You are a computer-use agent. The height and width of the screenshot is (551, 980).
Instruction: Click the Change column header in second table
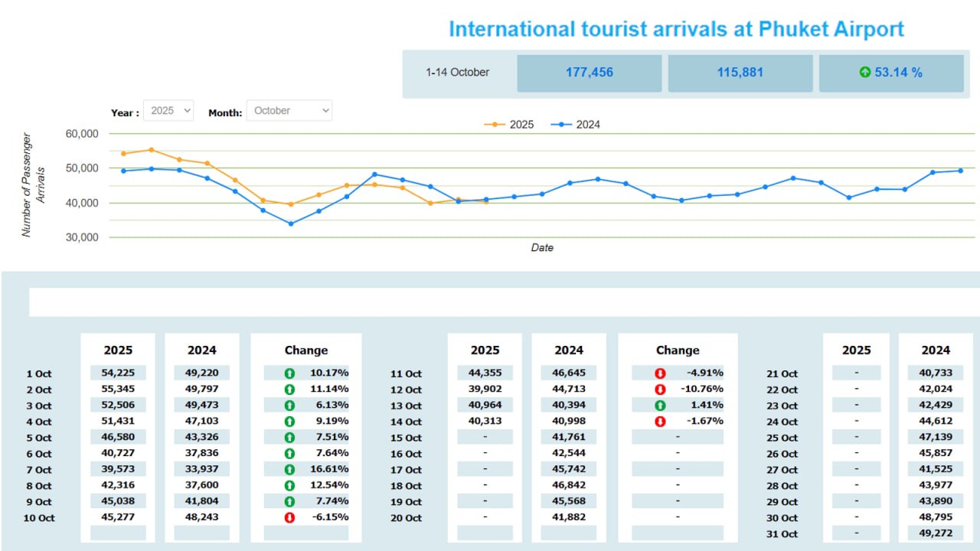677,350
